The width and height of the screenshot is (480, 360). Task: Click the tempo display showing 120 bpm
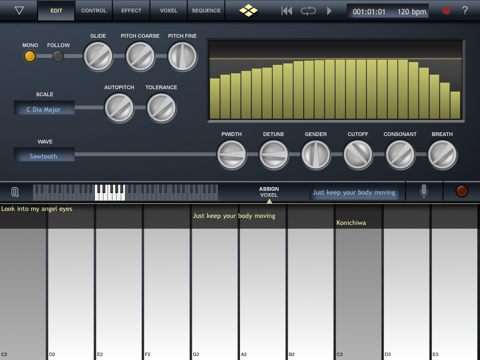[x=412, y=12]
